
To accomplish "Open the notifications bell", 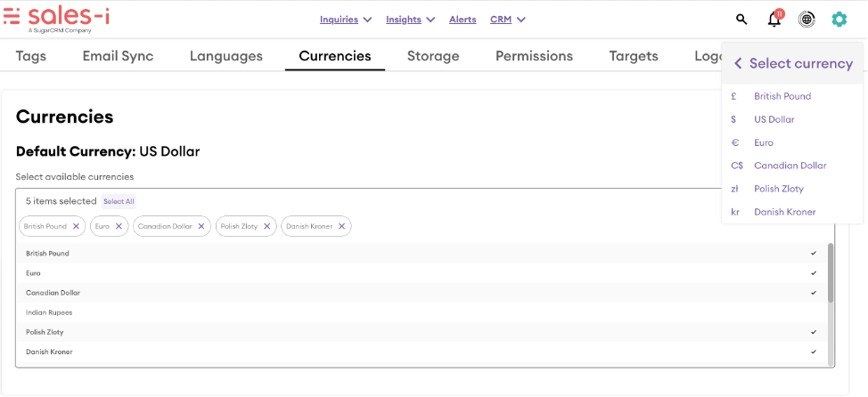I will (774, 20).
